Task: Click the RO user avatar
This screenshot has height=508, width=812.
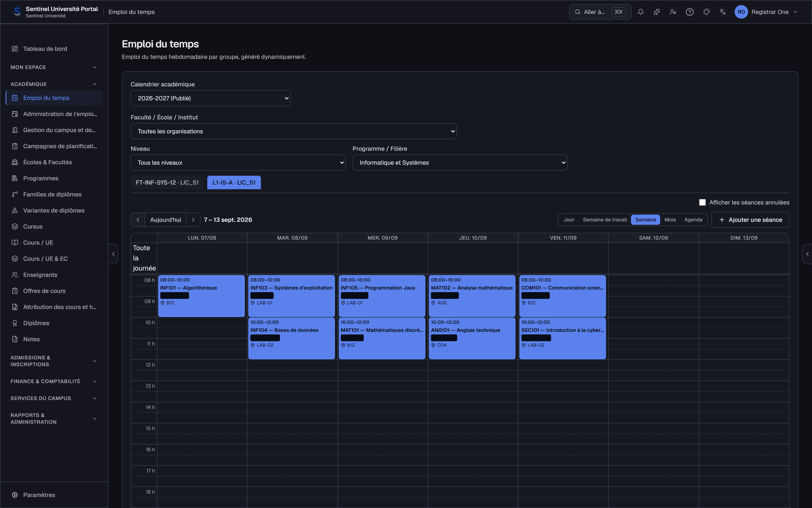Action: point(741,12)
